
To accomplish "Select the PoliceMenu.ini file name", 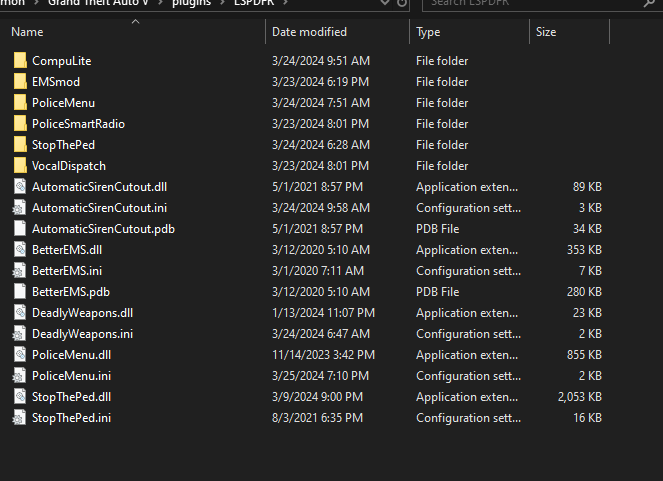I will [71, 376].
